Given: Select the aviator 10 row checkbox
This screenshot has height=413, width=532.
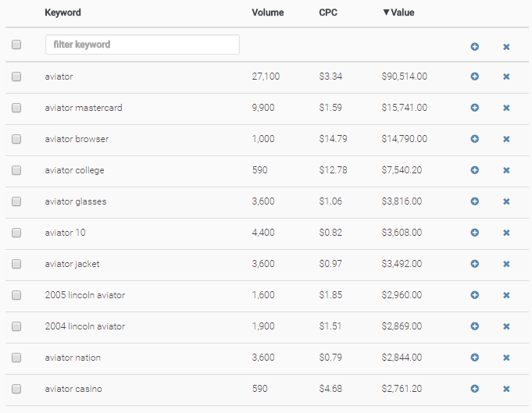Looking at the screenshot, I should click(x=16, y=233).
